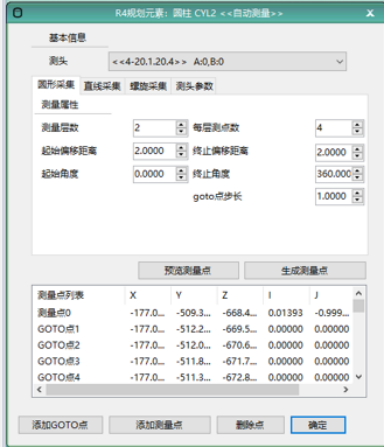The width and height of the screenshot is (384, 447).
Task: Switch to the 螺旋采集 tab
Action: coord(148,86)
